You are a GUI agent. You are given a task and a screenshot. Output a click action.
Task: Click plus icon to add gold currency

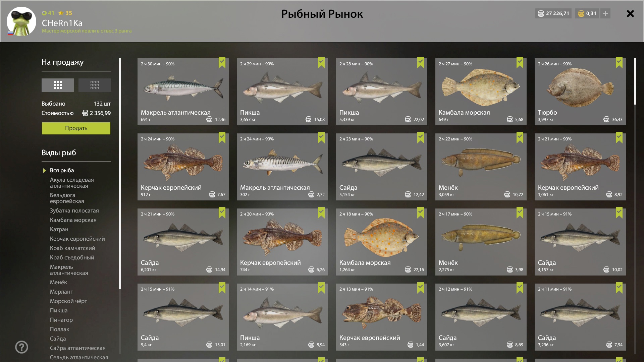(605, 13)
